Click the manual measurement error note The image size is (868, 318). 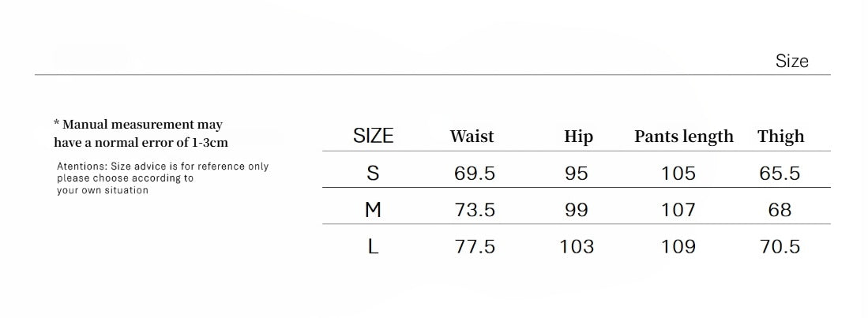click(x=141, y=133)
